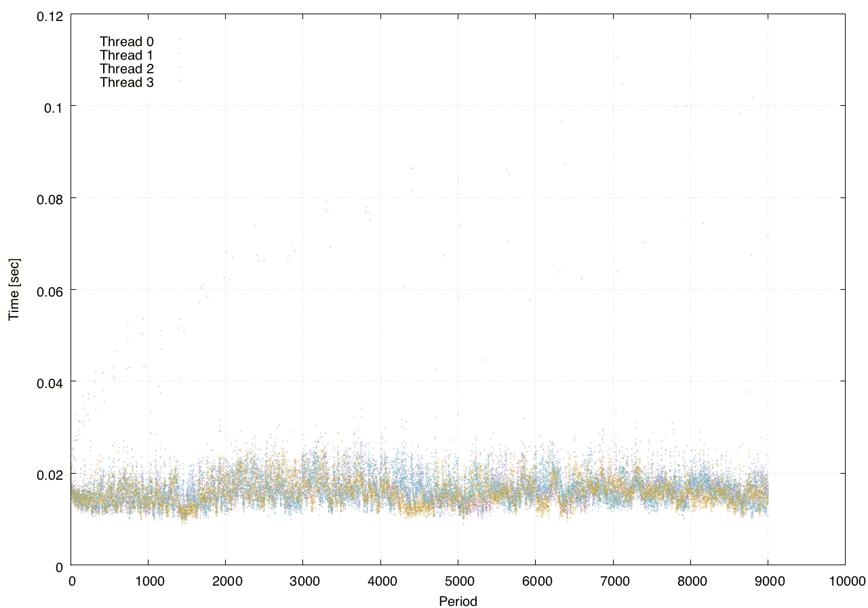Click the 6000 x-axis tick label
The image size is (868, 608).
point(536,581)
